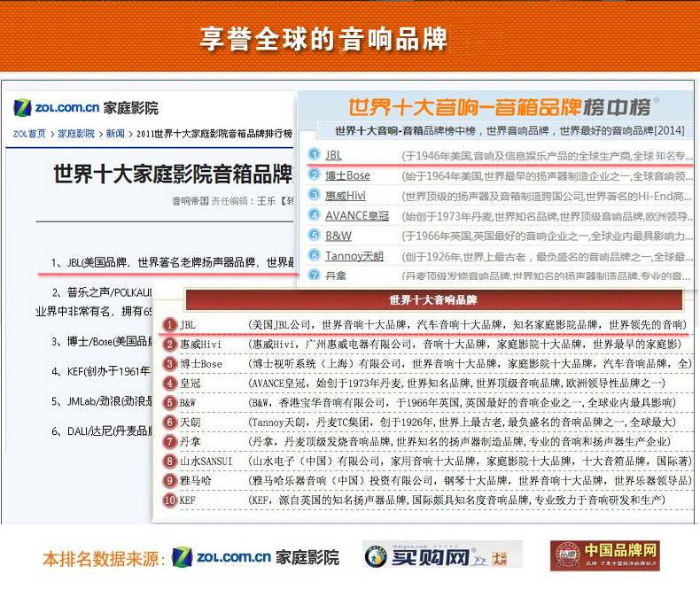The height and width of the screenshot is (605, 700).
Task: Open the AVANCE皇冠 link in the ranking list
Action: pyautogui.click(x=357, y=215)
